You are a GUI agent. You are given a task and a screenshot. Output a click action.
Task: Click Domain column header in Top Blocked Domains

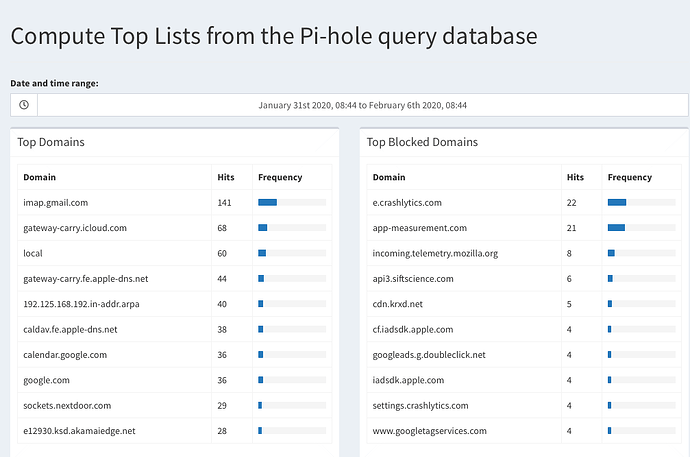[x=389, y=177]
